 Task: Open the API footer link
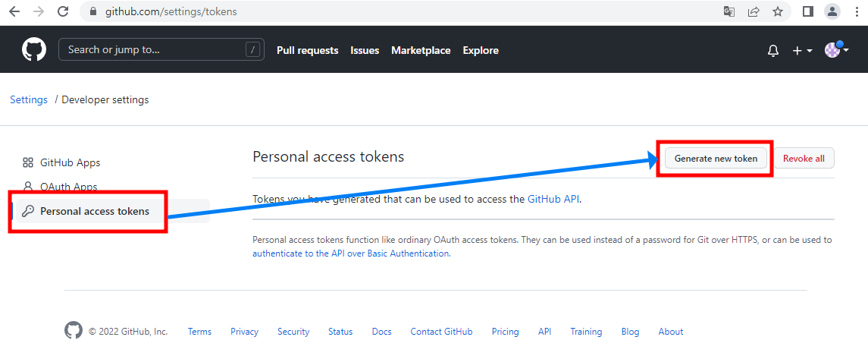point(545,332)
